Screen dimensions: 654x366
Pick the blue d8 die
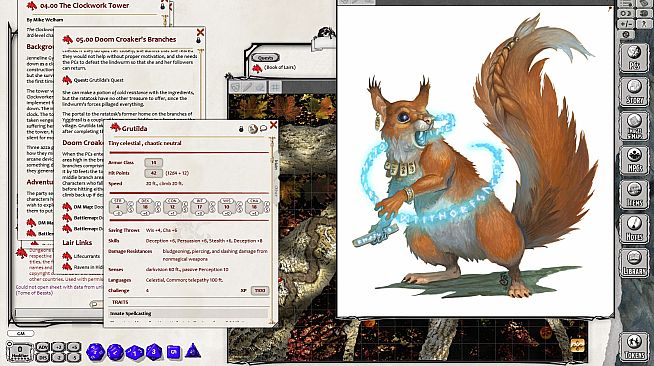click(x=154, y=351)
